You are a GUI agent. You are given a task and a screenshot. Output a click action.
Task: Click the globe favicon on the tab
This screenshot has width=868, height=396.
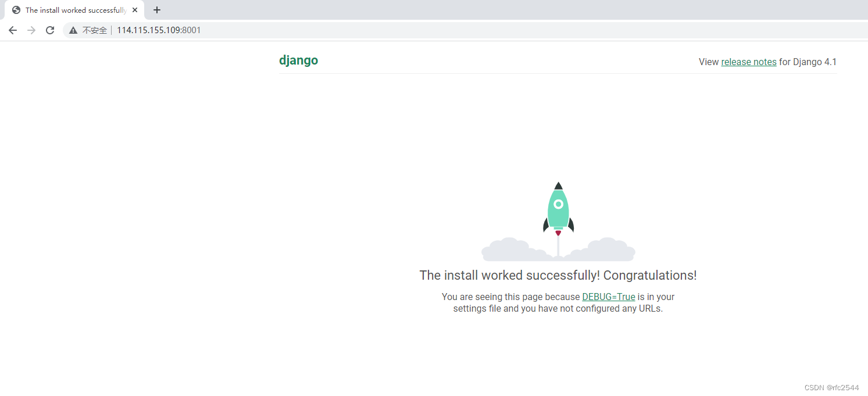(16, 10)
